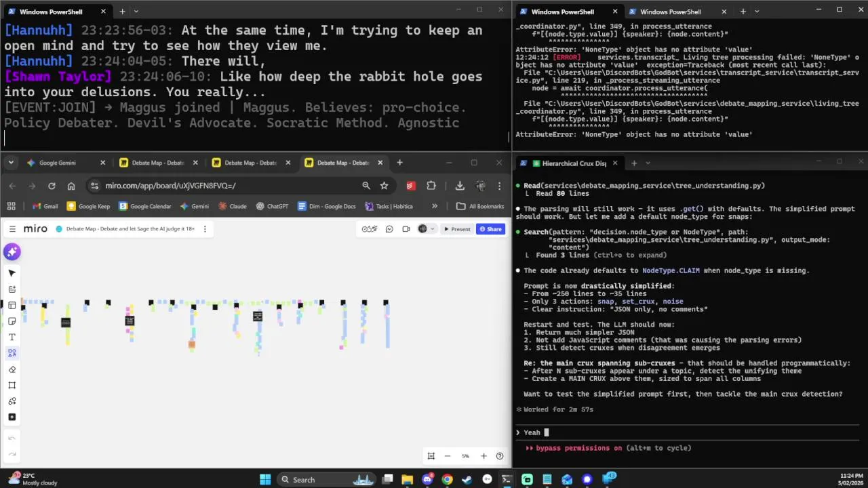Switch to the Google Gemini tab
The width and height of the screenshot is (868, 488).
(x=66, y=163)
